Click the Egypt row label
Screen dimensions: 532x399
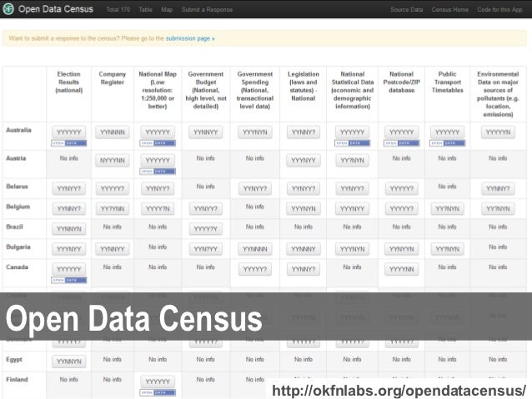pyautogui.click(x=14, y=359)
